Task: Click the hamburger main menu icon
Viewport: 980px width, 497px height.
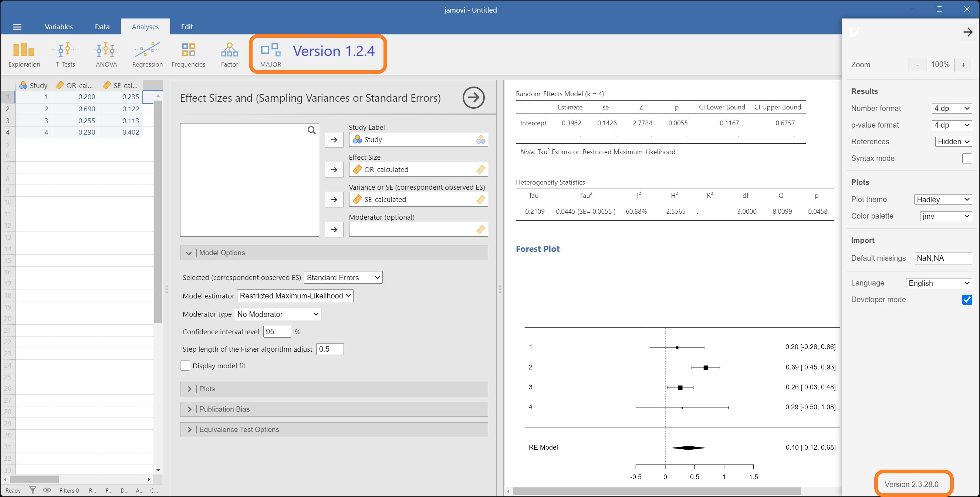Action: 17,27
